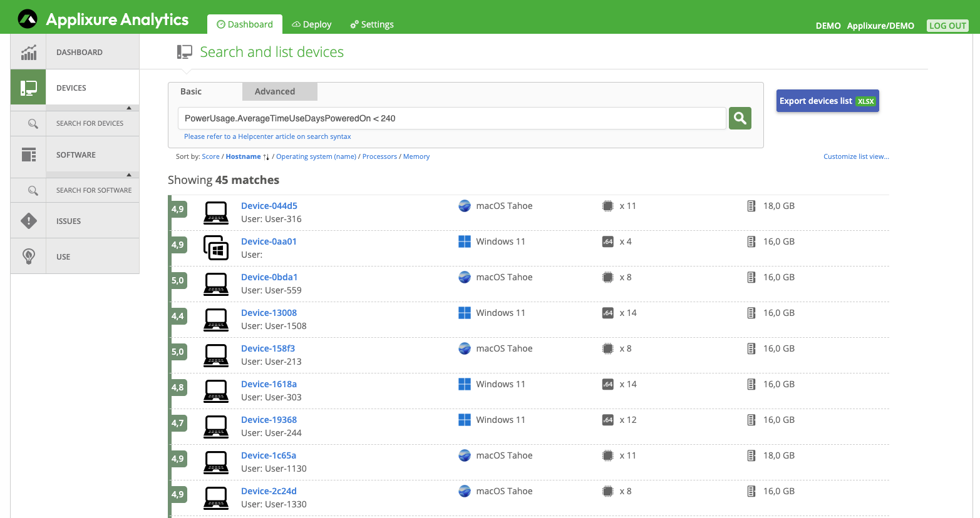Open the Use lightbulb icon

[x=29, y=256]
